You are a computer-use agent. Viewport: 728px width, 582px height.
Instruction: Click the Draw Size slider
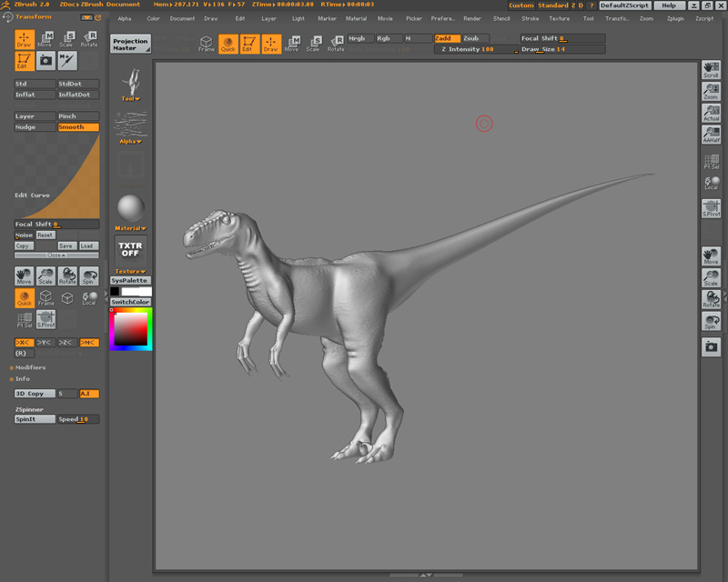coord(562,49)
